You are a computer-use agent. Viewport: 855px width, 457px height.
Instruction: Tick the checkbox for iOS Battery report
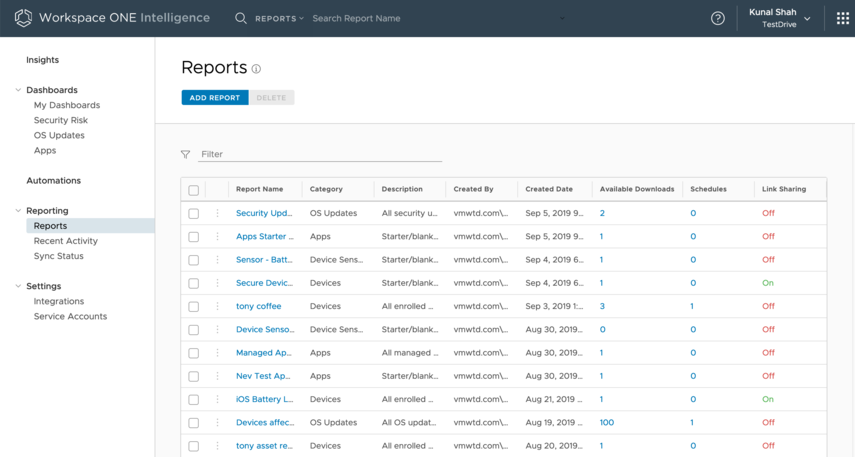[194, 400]
